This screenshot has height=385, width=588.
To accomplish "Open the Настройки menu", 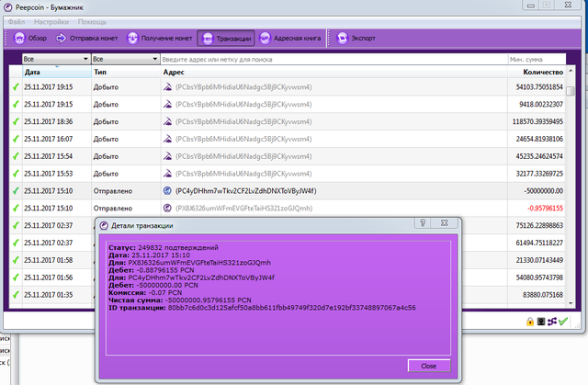I will [x=51, y=22].
